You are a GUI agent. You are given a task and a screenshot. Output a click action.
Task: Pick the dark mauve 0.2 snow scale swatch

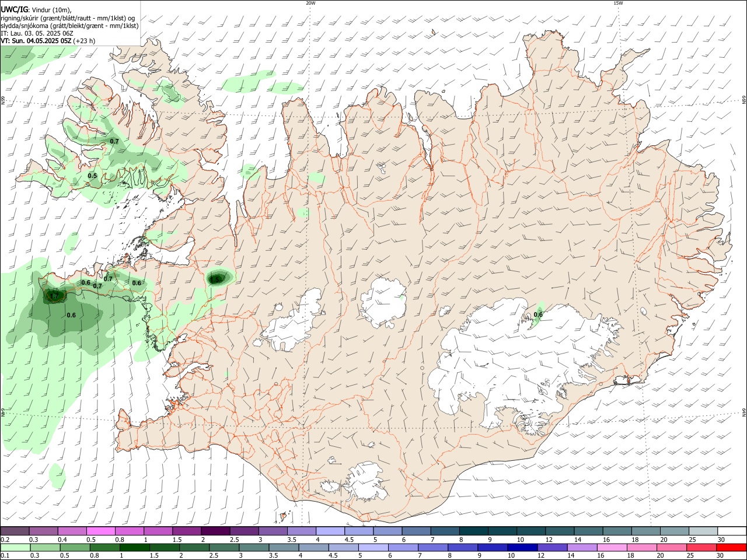point(15,531)
